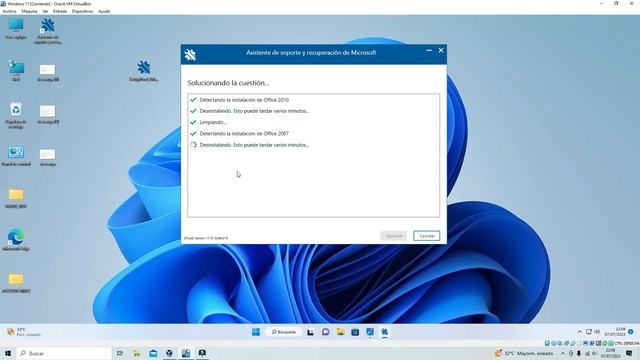The image size is (640, 360).
Task: Expand hidden tray icons in the host taskbar
Action: pos(563,353)
